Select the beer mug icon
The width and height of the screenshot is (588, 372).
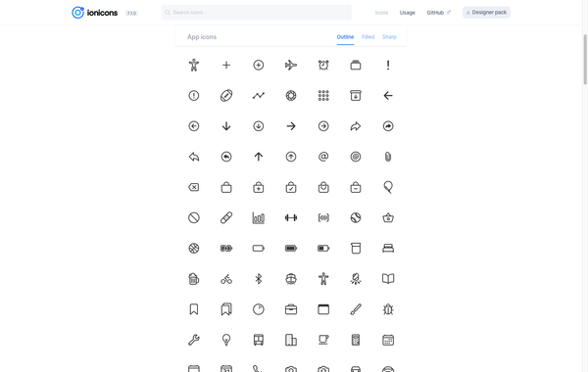(x=193, y=279)
